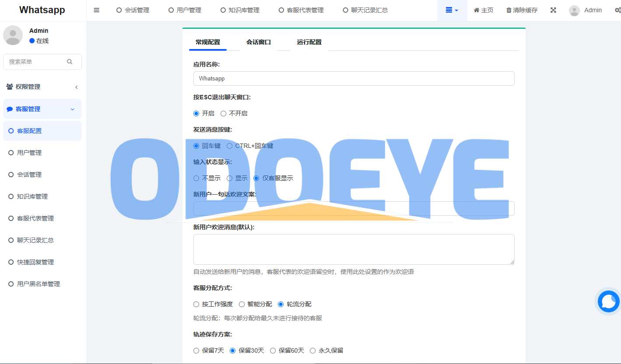
Task: Click the 客服管理 chat bubble icon
Action: [10, 109]
